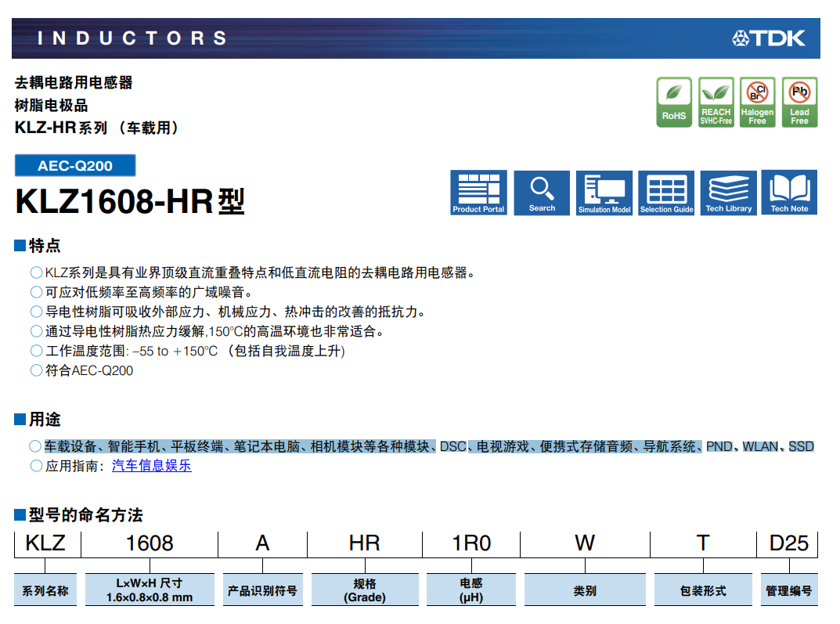840x624 pixels.
Task: Open the Tech Library icon
Action: [729, 193]
